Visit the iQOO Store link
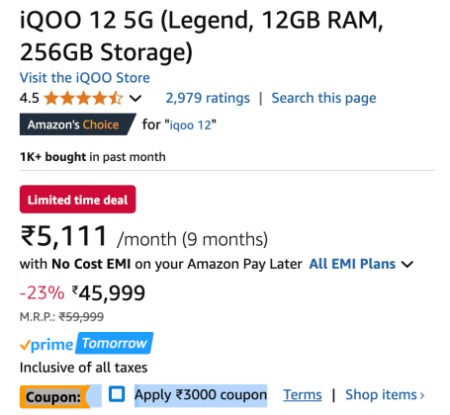450x415 pixels. [85, 78]
